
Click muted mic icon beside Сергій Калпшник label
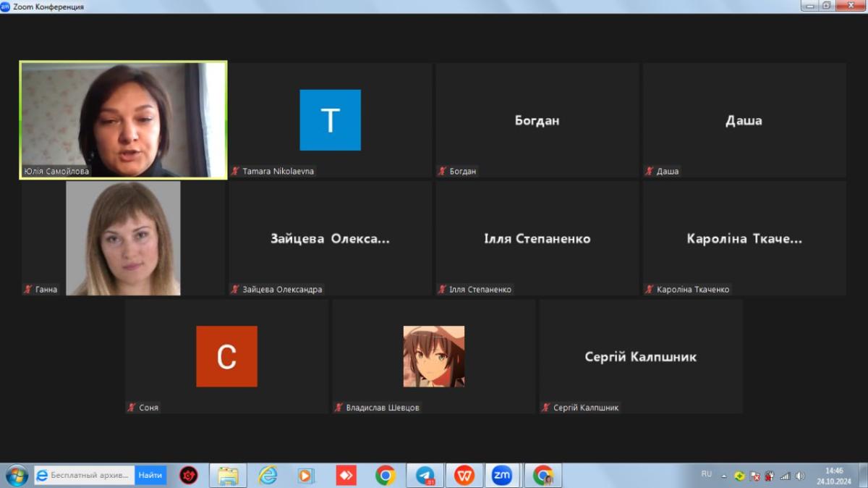click(545, 408)
